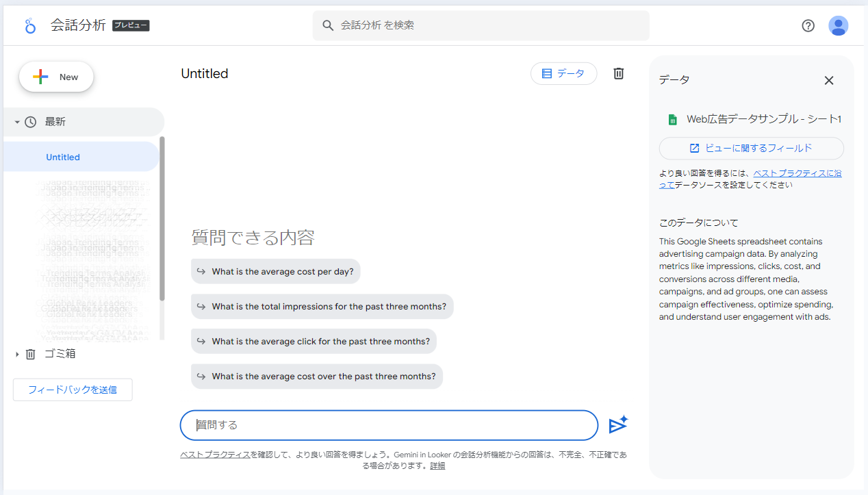Delete conversation using trash can icon
Viewport: 868px width, 495px height.
point(618,73)
